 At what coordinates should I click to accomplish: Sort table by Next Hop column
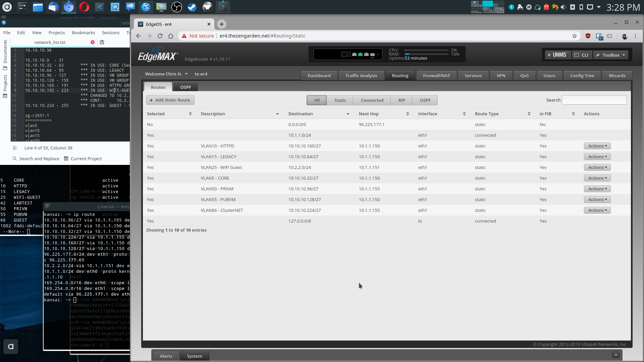click(384, 114)
